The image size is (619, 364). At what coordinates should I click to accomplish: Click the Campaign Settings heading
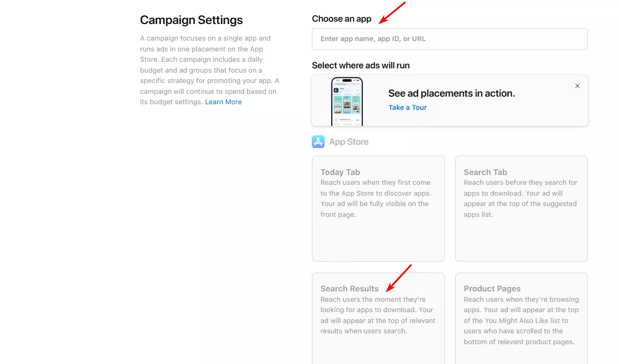click(x=192, y=20)
